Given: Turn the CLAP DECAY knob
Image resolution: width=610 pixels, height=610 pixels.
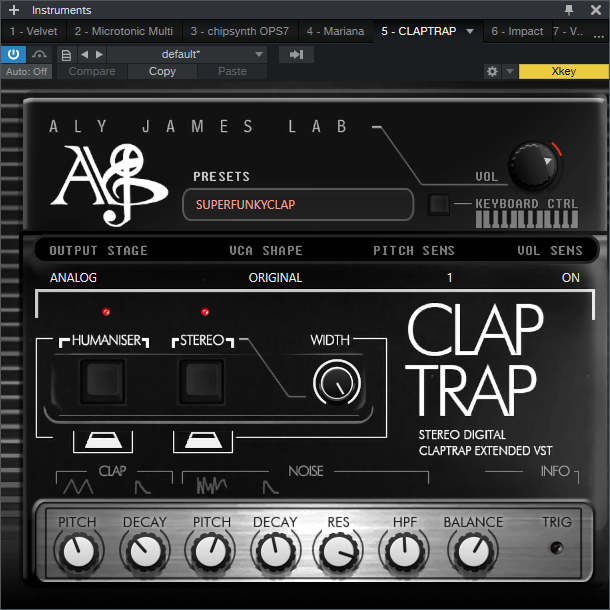Looking at the screenshot, I should (145, 552).
